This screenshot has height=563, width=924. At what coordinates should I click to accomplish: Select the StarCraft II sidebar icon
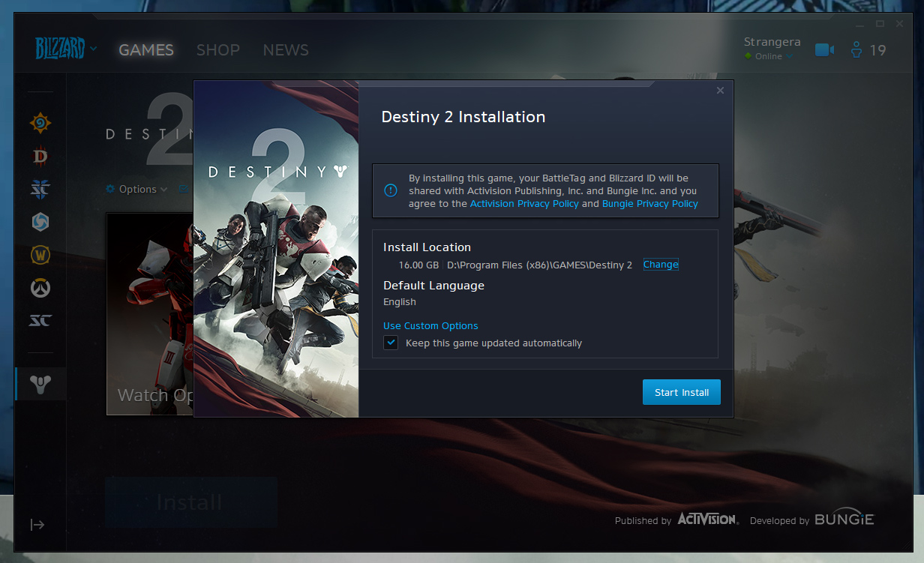click(40, 189)
